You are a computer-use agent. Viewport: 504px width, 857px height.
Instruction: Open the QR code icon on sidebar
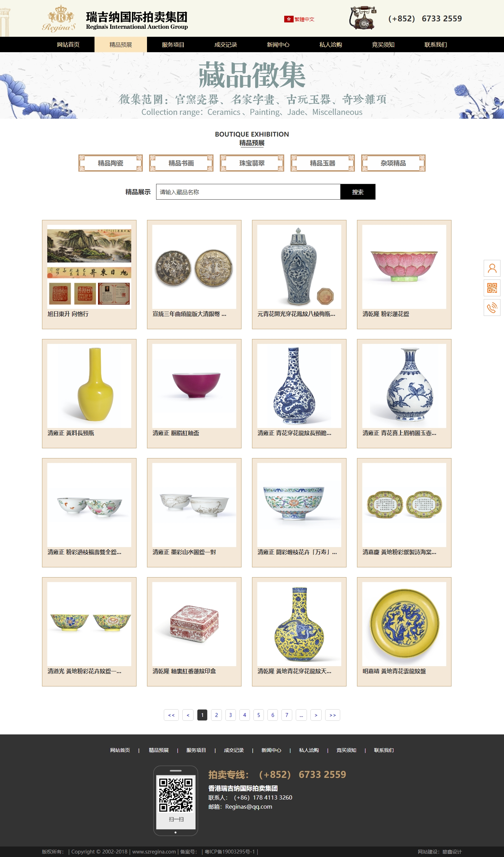[x=492, y=288]
